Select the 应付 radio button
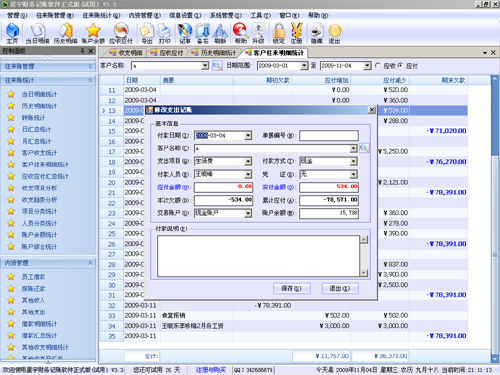This screenshot has height=375, width=500. pyautogui.click(x=400, y=65)
